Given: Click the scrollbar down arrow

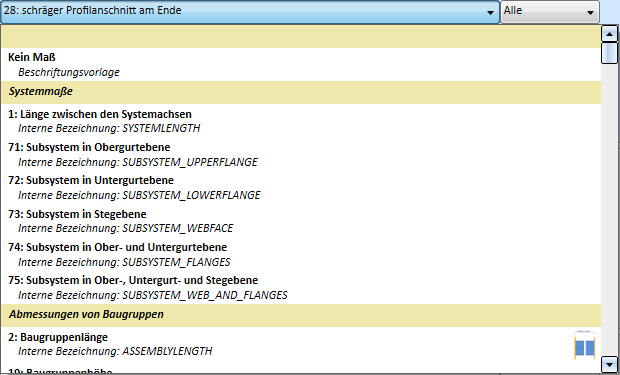Looking at the screenshot, I should (x=609, y=364).
